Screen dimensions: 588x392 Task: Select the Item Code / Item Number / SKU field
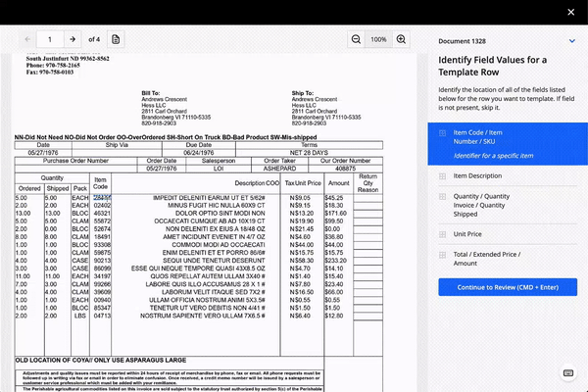[508, 144]
